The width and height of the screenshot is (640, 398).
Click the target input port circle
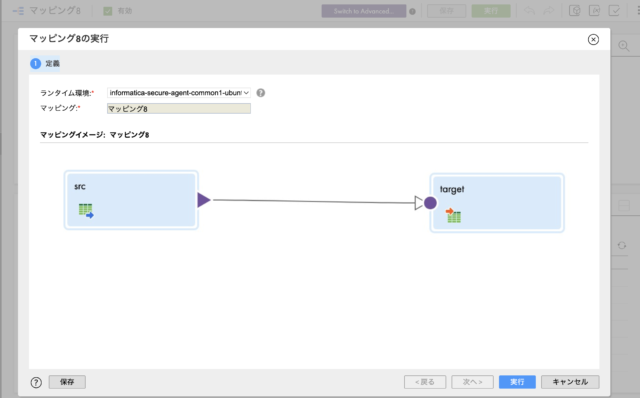pyautogui.click(x=430, y=203)
